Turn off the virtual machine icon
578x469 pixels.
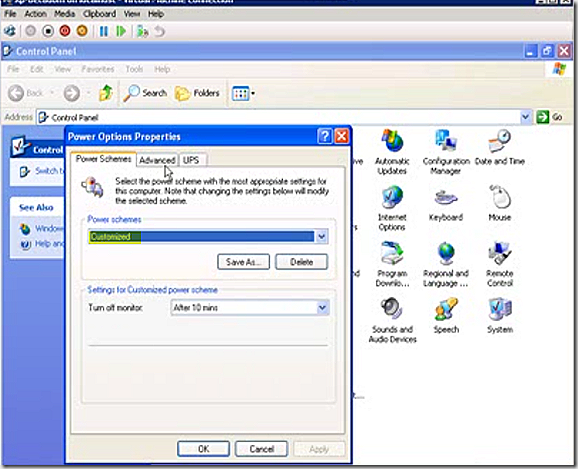48,31
